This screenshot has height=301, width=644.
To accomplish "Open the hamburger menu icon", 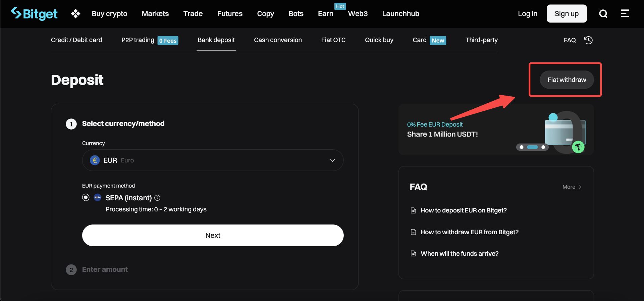I will click(625, 14).
